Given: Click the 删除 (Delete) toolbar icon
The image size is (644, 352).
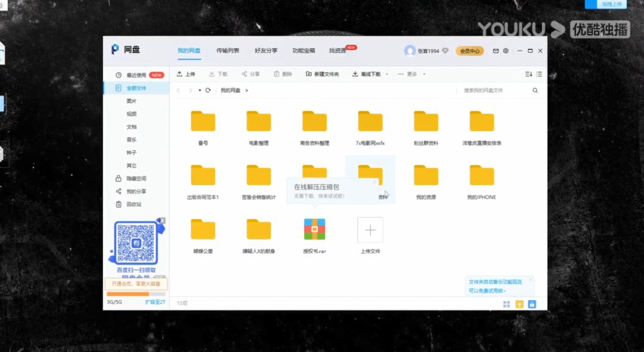Looking at the screenshot, I should [281, 74].
